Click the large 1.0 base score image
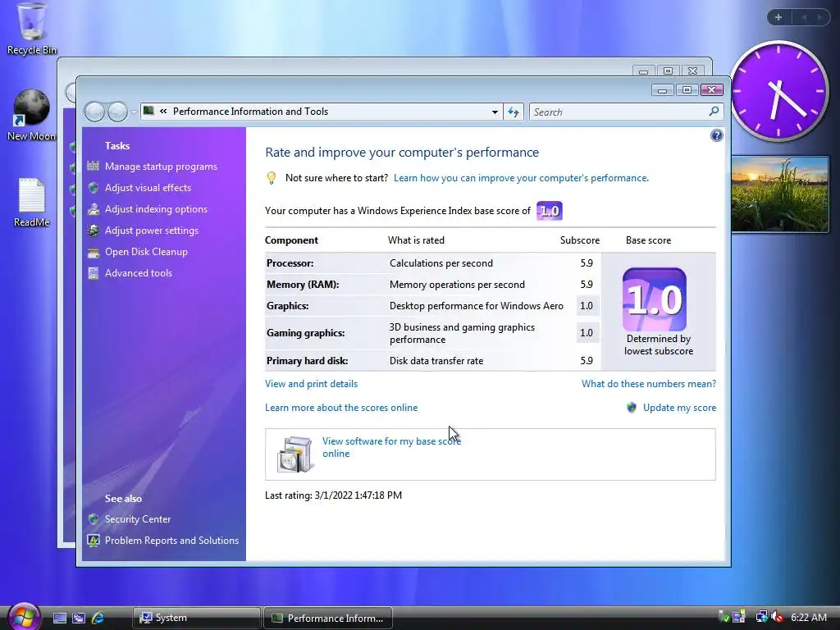The height and width of the screenshot is (630, 840). click(x=654, y=299)
